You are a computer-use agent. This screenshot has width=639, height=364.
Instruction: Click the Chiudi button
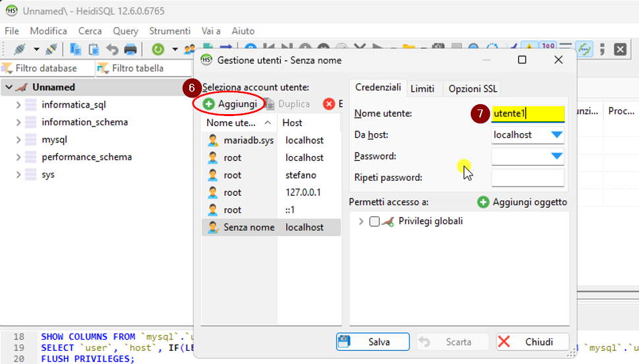click(x=532, y=342)
